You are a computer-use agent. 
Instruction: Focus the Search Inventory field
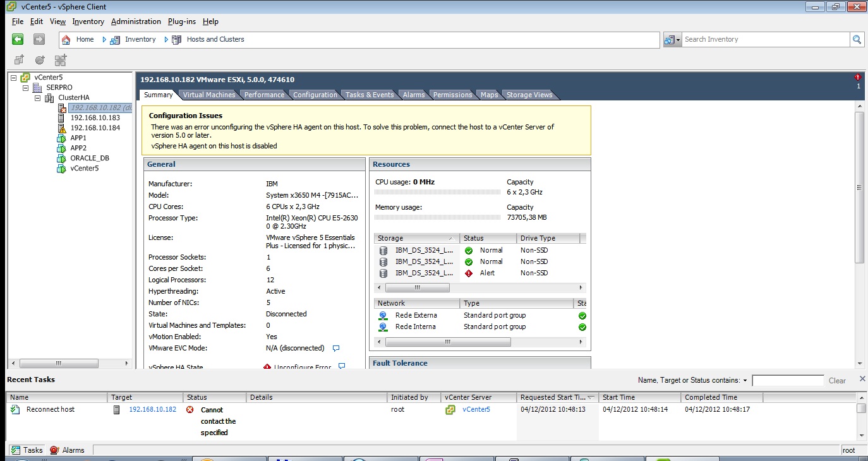pos(766,39)
